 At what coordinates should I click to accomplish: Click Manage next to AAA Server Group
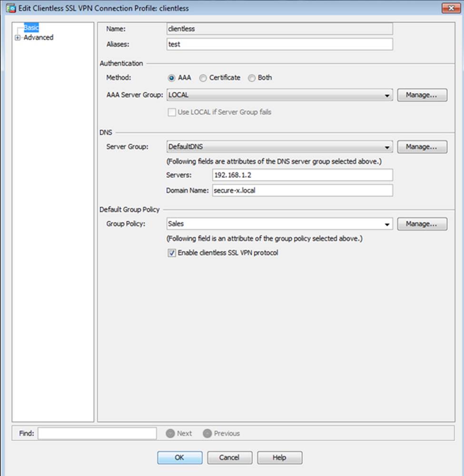coord(422,95)
